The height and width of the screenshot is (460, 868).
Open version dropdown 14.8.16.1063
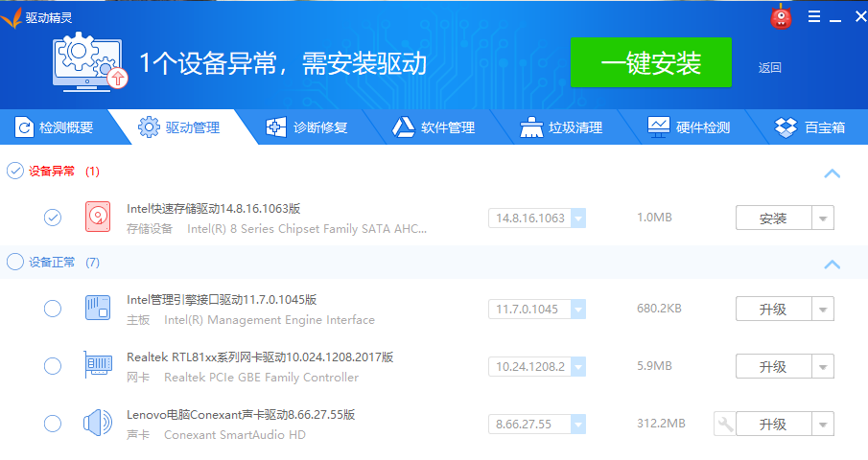(x=578, y=218)
